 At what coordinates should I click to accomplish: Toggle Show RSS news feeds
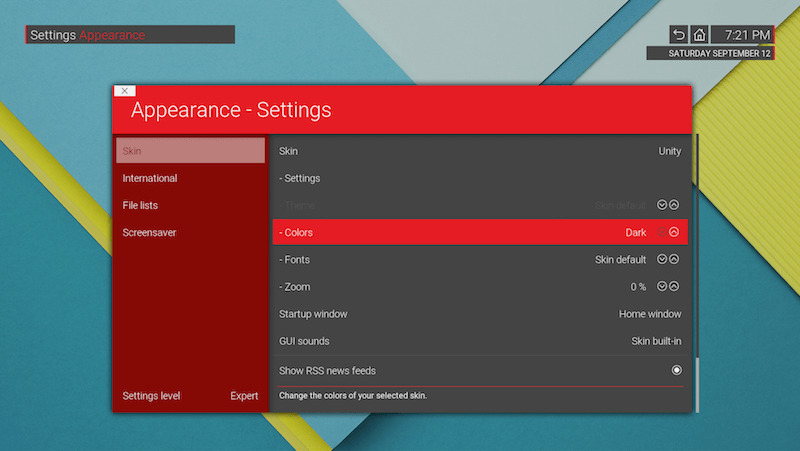677,370
